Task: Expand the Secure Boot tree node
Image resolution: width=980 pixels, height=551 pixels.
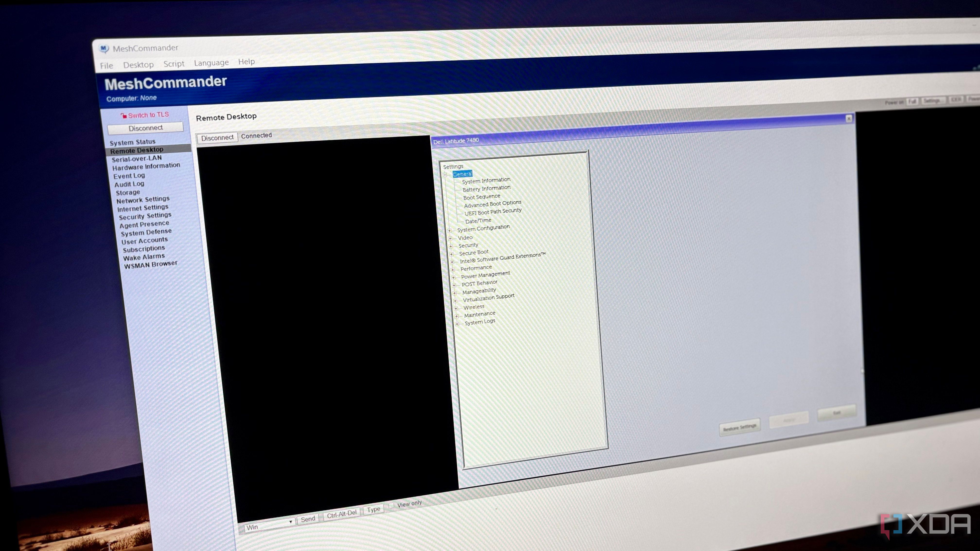Action: pyautogui.click(x=452, y=254)
